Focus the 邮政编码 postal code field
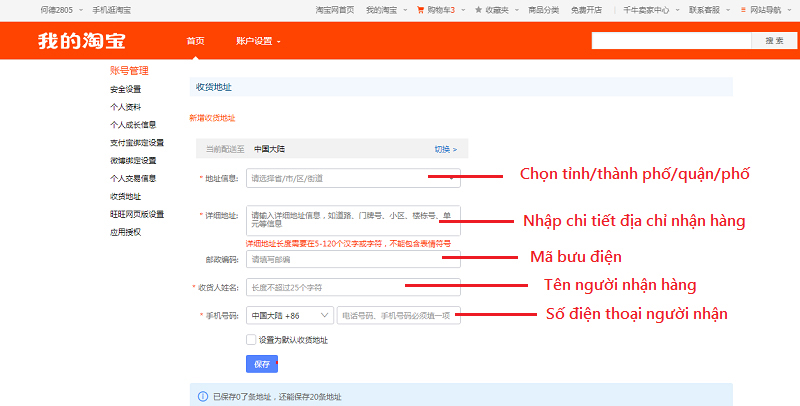Image resolution: width=800 pixels, height=406 pixels. [353, 259]
